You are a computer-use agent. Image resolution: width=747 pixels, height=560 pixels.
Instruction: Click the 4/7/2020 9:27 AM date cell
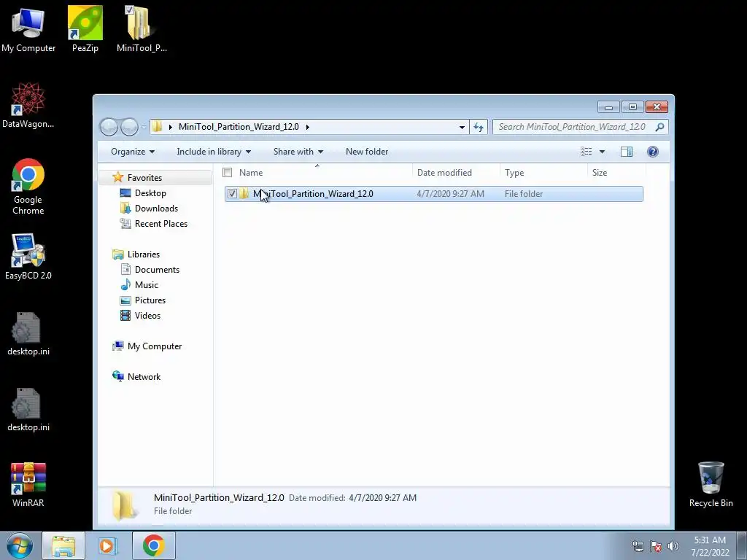point(450,194)
